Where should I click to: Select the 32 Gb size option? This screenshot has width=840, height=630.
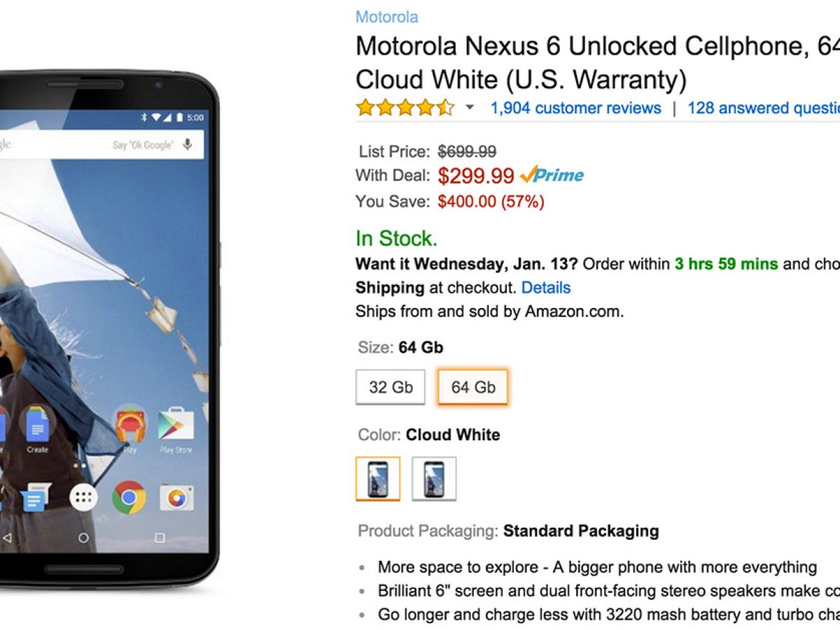[391, 387]
